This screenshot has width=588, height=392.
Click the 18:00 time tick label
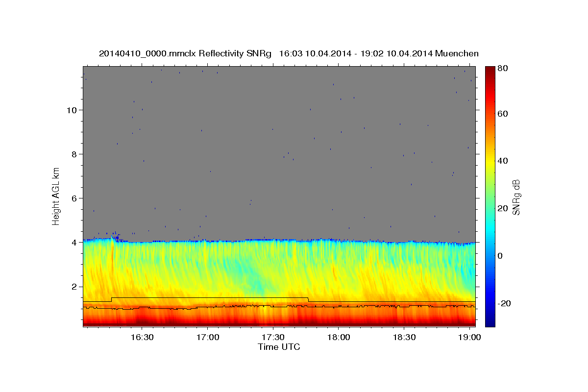pos(339,338)
